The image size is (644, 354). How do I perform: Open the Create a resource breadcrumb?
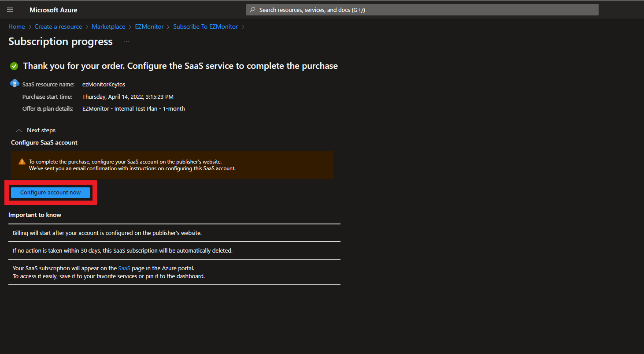pos(58,26)
